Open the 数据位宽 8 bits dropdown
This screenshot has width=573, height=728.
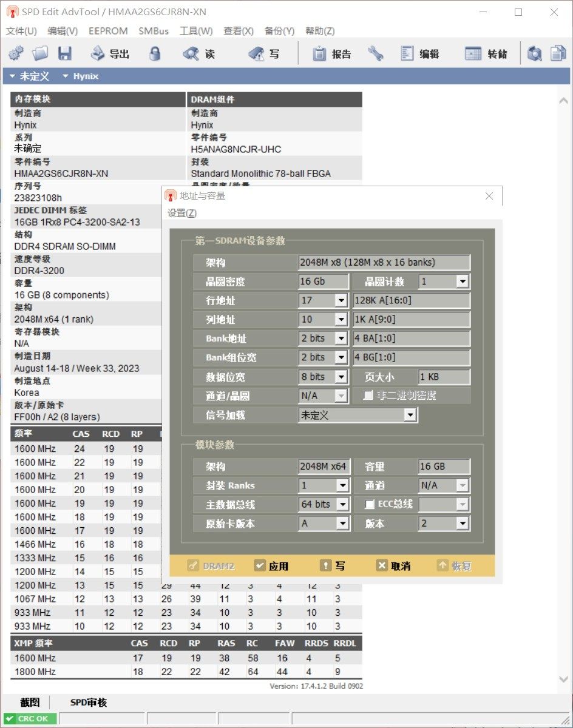tap(341, 377)
